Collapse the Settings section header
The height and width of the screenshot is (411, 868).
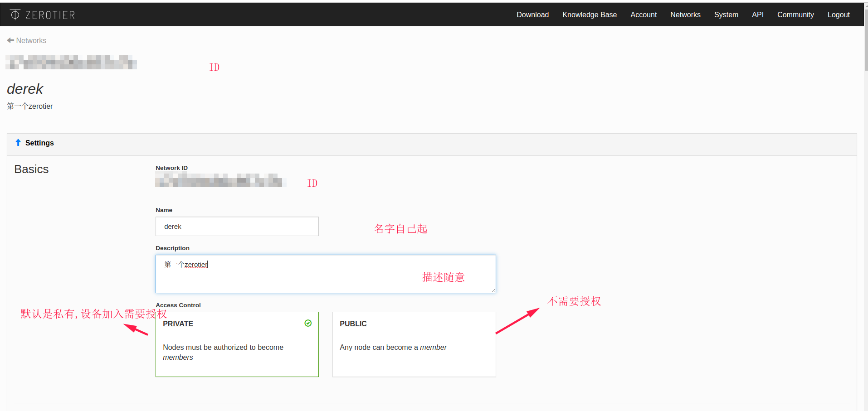39,143
